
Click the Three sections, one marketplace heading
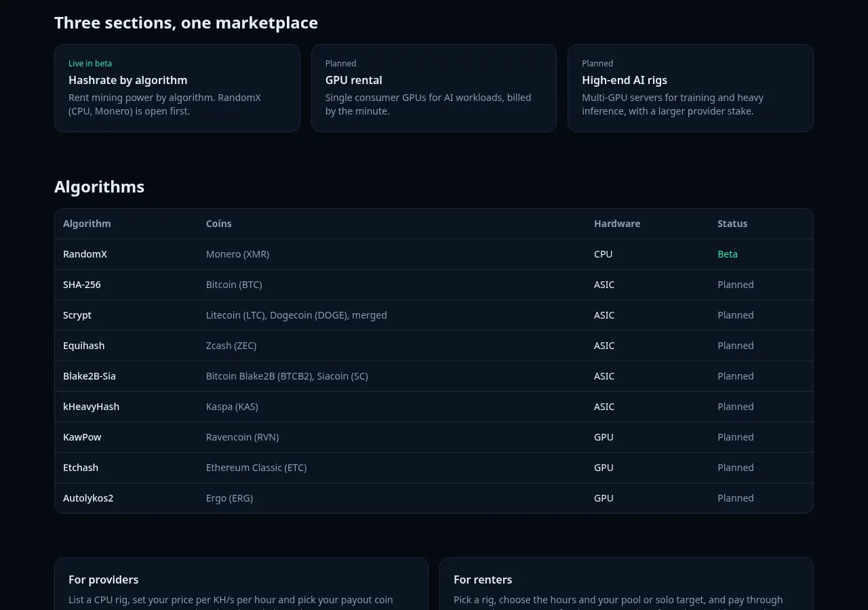tap(186, 23)
